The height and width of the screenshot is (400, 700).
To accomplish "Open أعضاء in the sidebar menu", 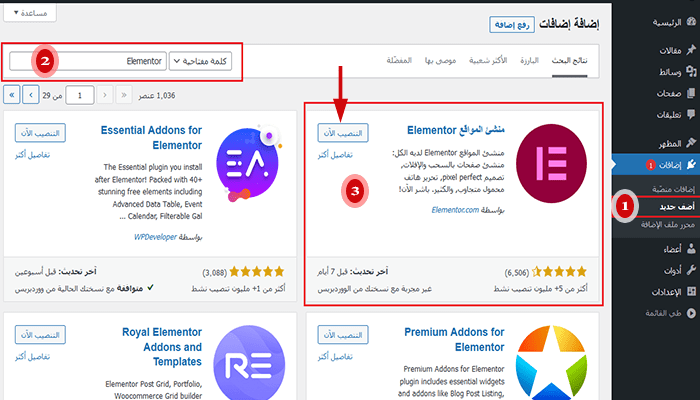I will pos(673,249).
